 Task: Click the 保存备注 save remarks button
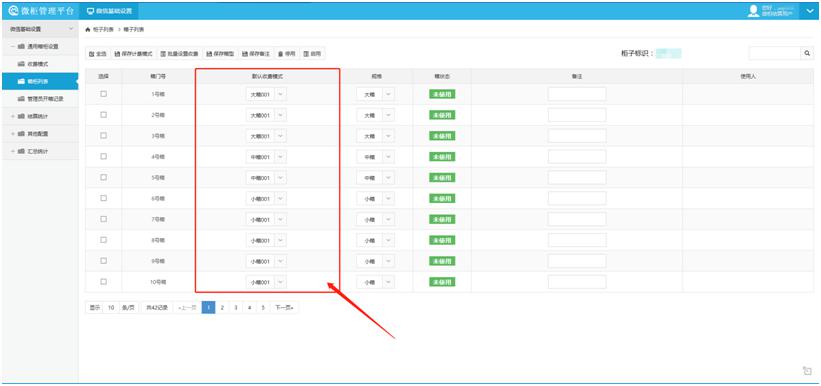click(256, 53)
